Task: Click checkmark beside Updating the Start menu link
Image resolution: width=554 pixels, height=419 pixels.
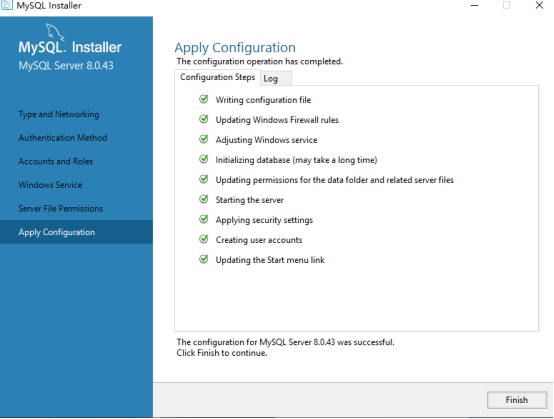Action: [x=204, y=259]
